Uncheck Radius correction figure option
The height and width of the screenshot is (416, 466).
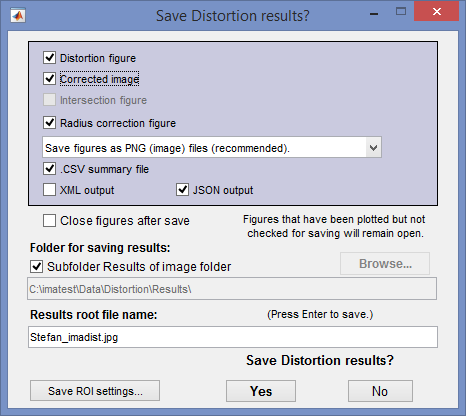[x=49, y=123]
